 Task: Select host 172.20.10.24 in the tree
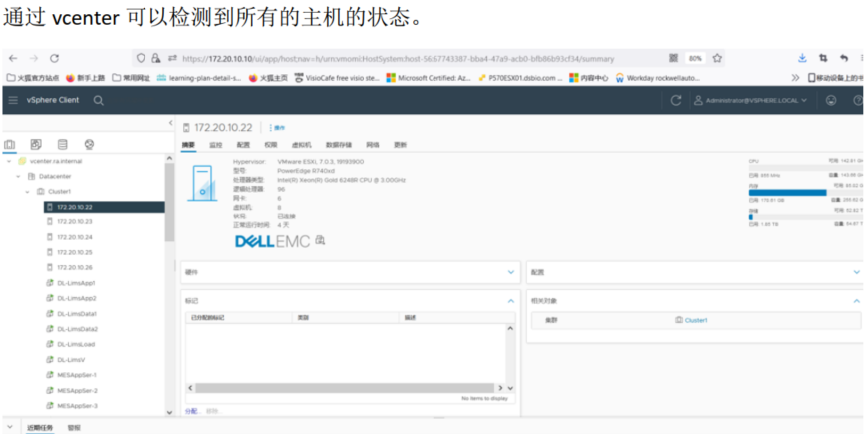[x=74, y=237]
